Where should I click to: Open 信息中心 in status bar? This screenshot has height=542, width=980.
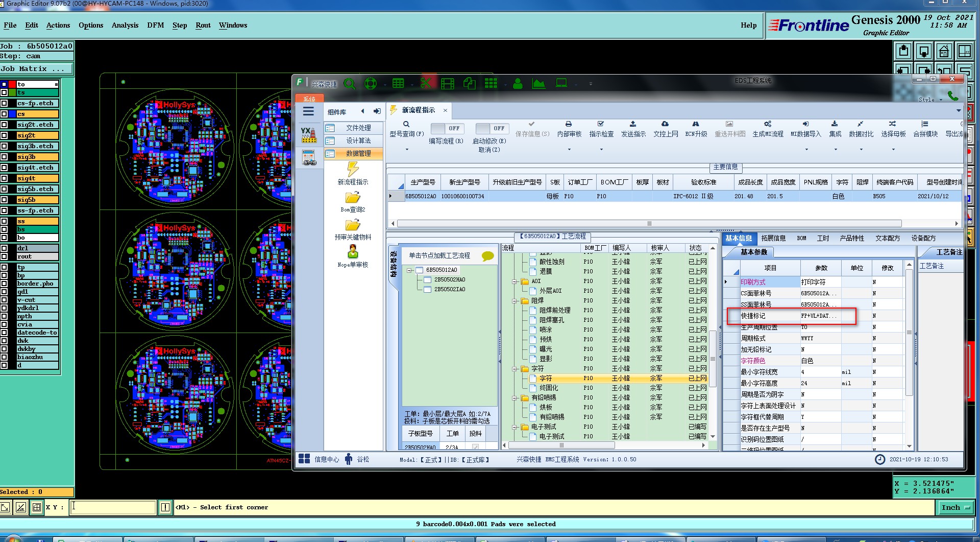point(318,459)
